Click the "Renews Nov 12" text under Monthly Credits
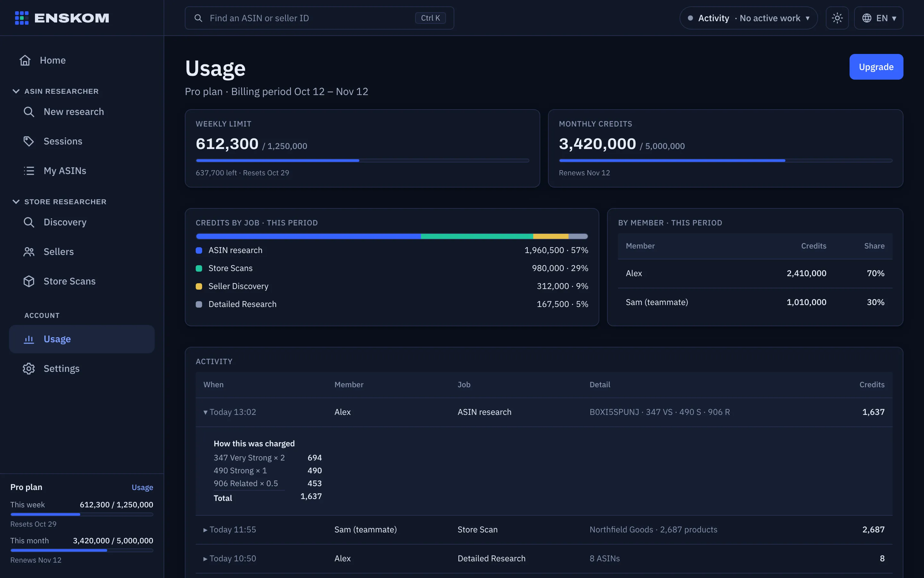 (x=584, y=173)
